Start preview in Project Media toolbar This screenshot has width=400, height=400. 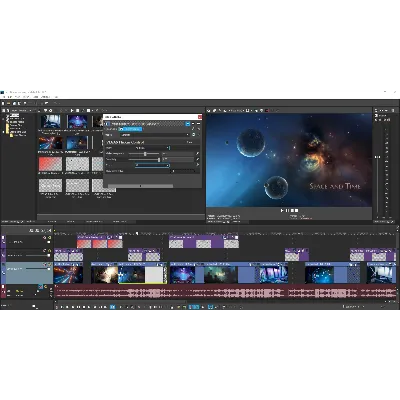pos(72,110)
